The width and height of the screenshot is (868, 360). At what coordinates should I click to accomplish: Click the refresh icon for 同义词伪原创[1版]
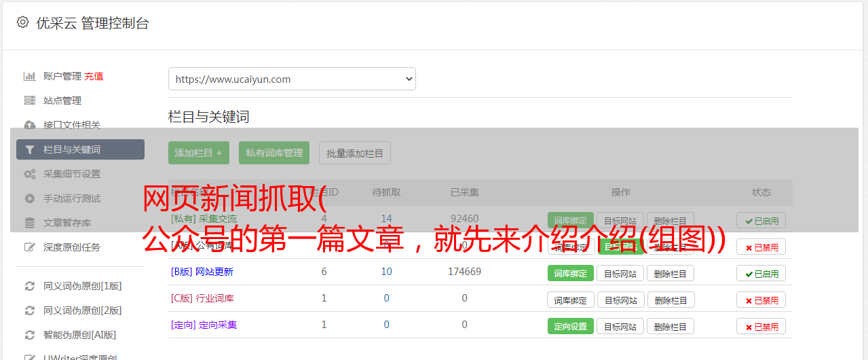point(30,286)
